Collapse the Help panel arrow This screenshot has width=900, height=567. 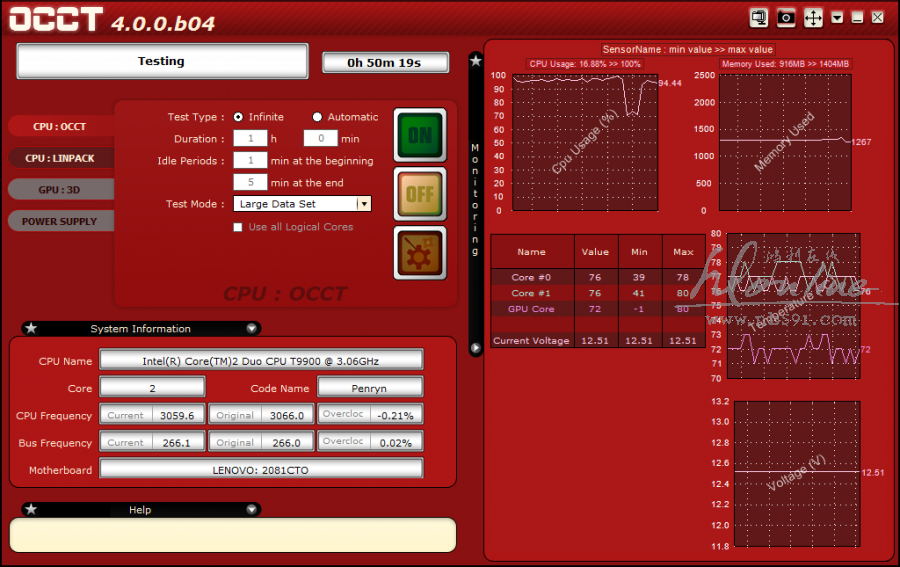[x=251, y=510]
